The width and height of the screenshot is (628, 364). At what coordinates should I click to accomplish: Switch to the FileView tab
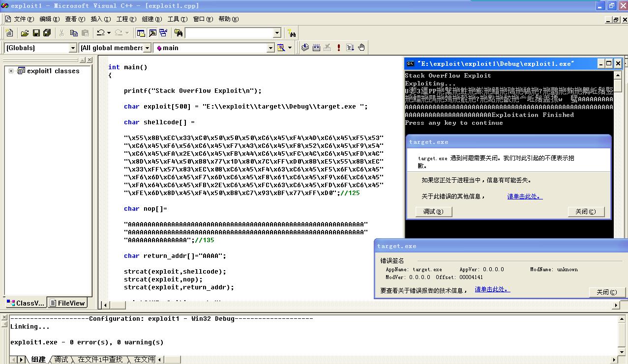pyautogui.click(x=67, y=303)
